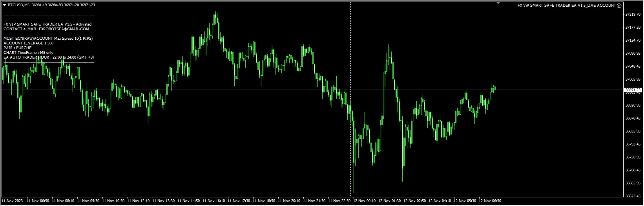Click the '12 Nov 04:10' time axis label

(440, 201)
